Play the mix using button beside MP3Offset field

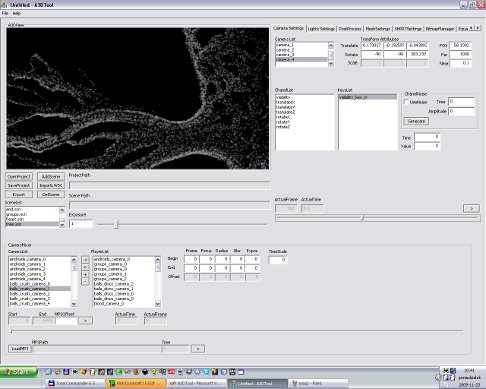[x=85, y=321]
